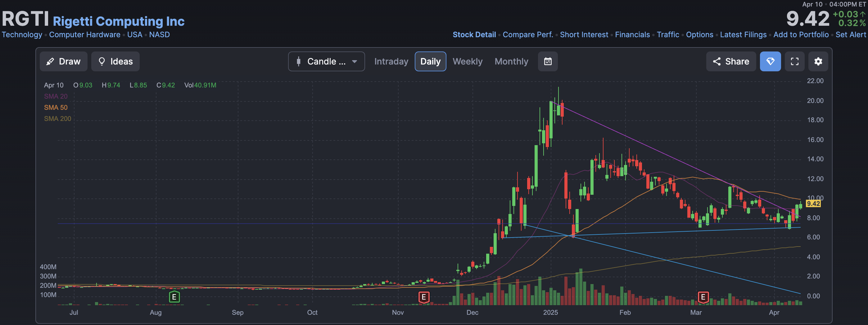This screenshot has height=325, width=868.
Task: Open the Latest Filings link
Action: coord(743,35)
